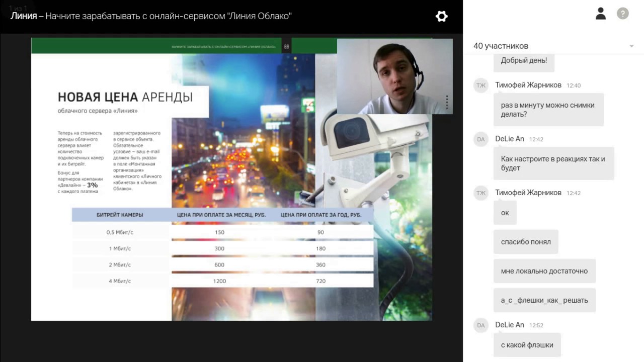Click the yearly price cell 720
Screen dimensions: 644x362
321,281
